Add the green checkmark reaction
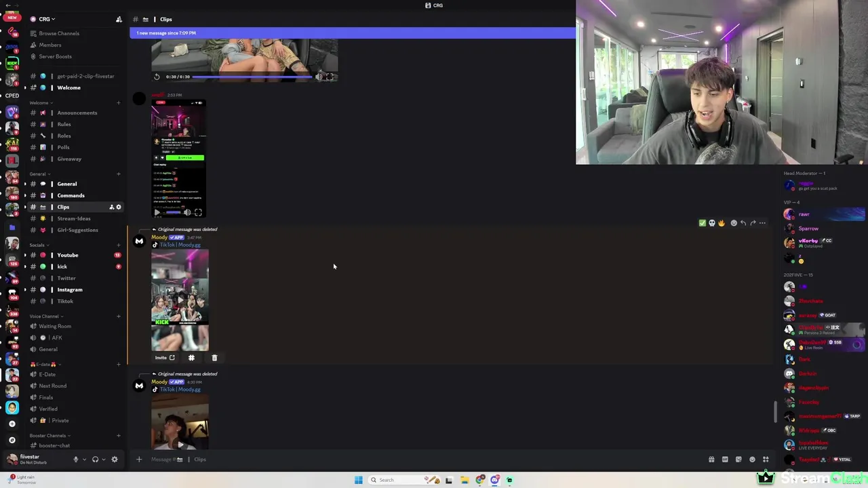868x488 pixels. tap(703, 223)
